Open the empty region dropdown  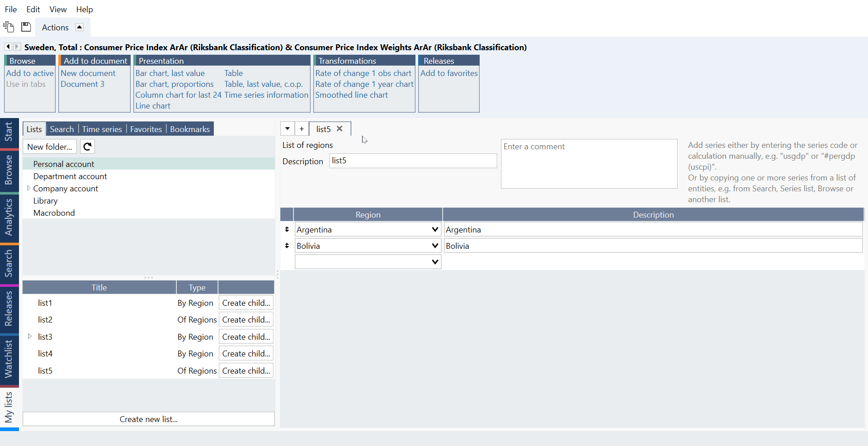coord(435,262)
